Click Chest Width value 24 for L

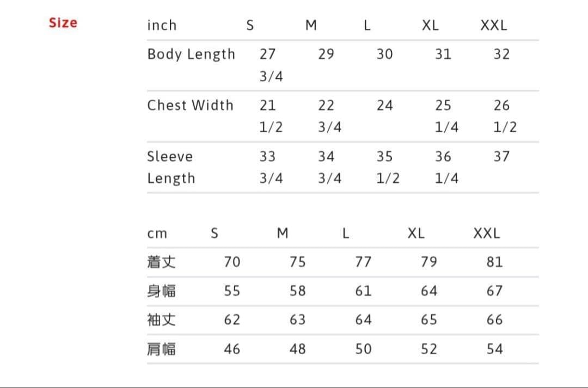[384, 105]
